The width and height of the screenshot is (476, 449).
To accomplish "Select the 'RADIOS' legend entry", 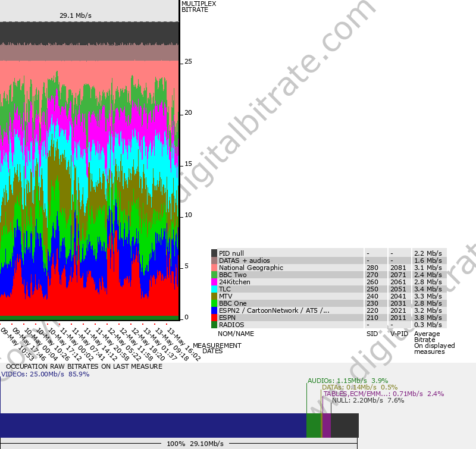I will pos(231,325).
